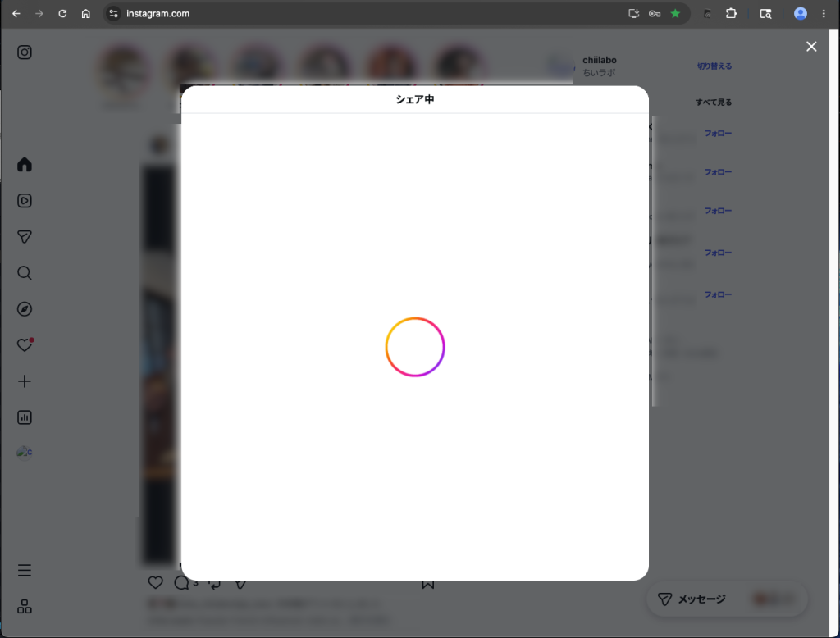840x638 pixels.
Task: Open the Explore compass icon
Action: click(x=25, y=309)
